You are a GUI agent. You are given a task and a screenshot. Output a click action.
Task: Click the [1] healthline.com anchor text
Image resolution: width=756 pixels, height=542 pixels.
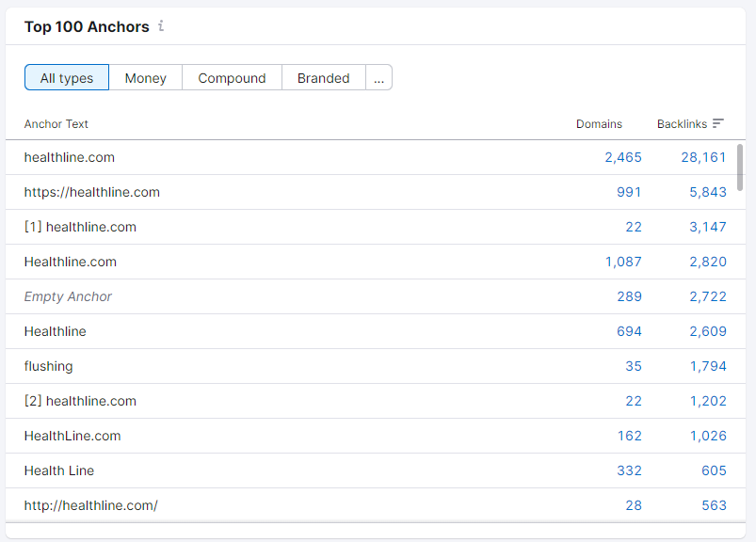pyautogui.click(x=80, y=227)
